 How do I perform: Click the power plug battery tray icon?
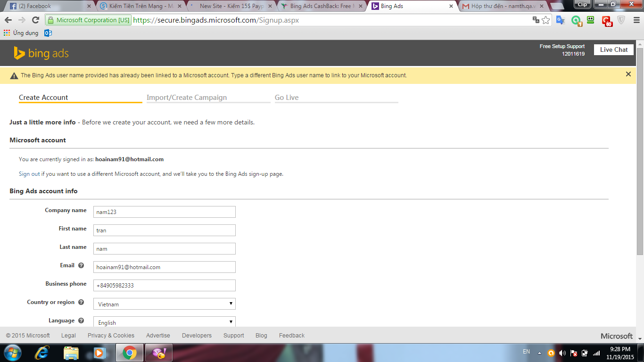[x=585, y=353]
